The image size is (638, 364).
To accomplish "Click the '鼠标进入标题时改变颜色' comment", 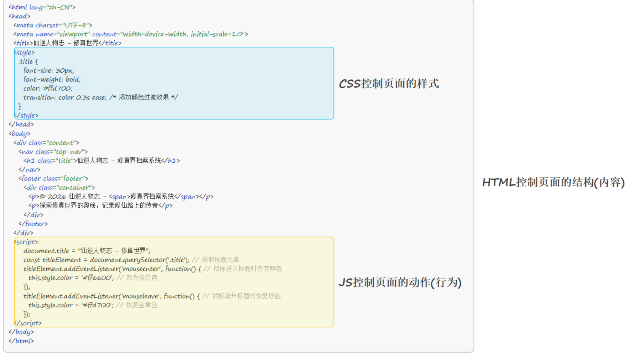I will [243, 269].
